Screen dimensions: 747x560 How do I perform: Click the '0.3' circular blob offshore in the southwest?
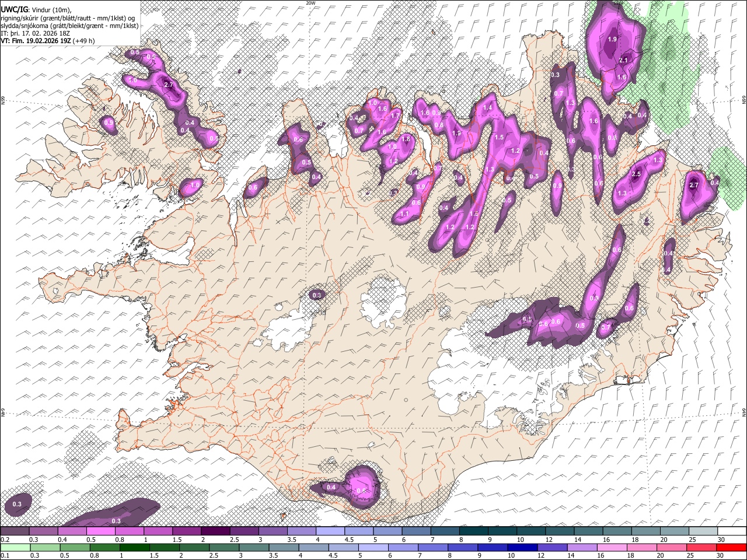(17, 504)
